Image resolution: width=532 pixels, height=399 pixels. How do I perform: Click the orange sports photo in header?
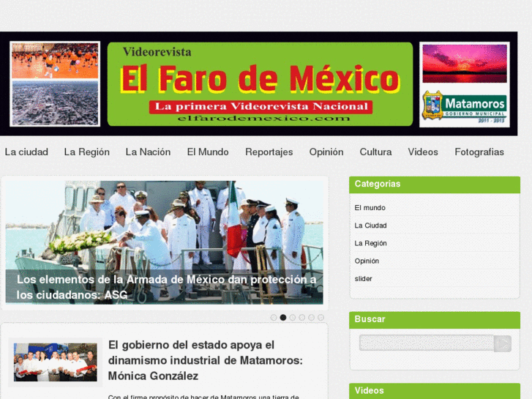tap(55, 61)
